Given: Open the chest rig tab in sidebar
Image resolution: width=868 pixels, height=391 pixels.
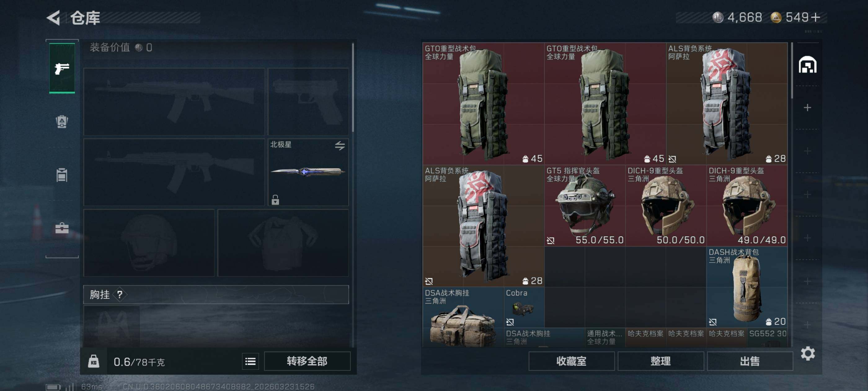Looking at the screenshot, I should tap(62, 175).
